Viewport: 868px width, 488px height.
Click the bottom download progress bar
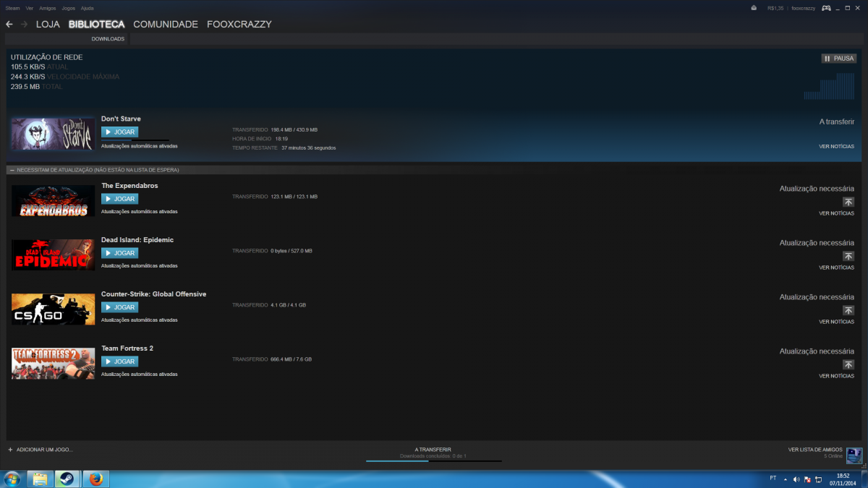pos(433,461)
